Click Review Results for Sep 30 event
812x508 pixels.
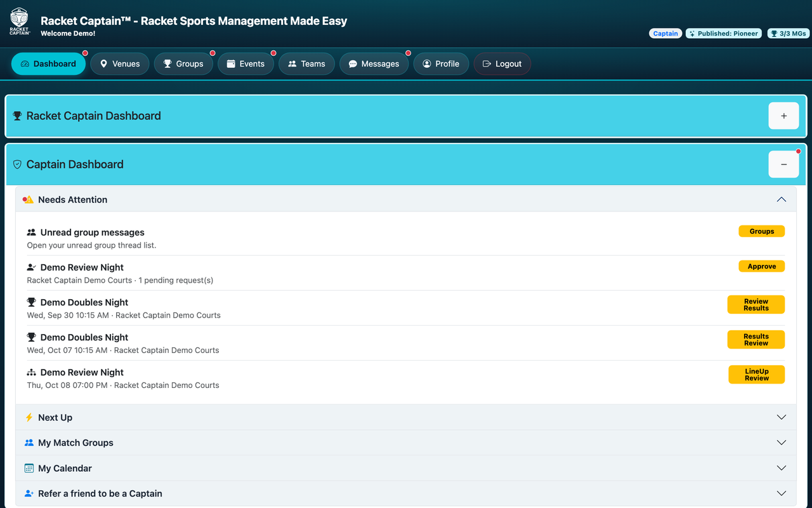756,305
